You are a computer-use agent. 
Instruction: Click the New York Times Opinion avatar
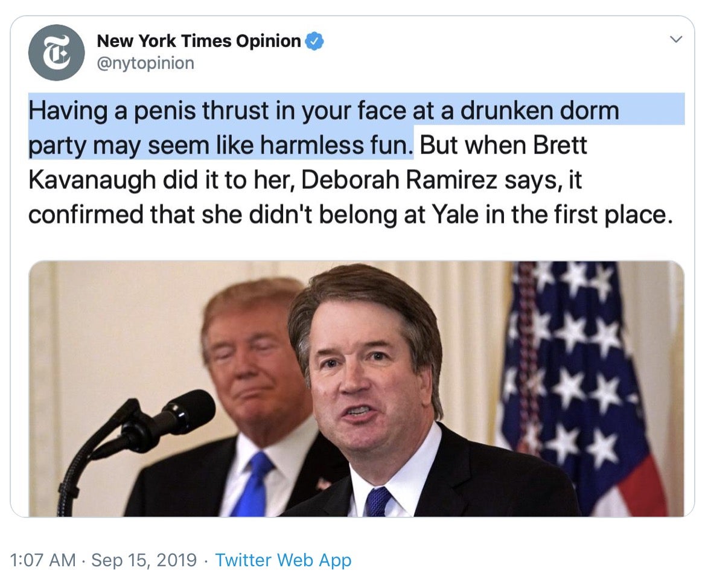click(56, 53)
